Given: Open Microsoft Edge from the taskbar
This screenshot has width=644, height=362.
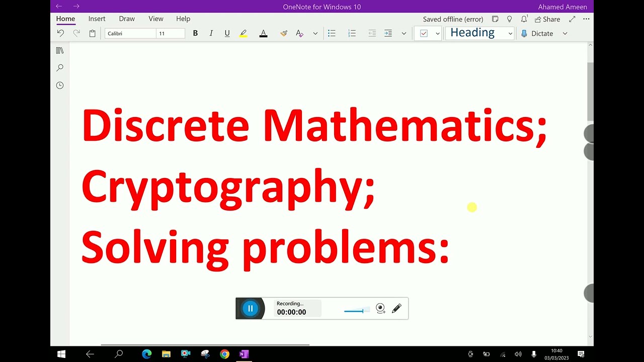Looking at the screenshot, I should pyautogui.click(x=146, y=354).
